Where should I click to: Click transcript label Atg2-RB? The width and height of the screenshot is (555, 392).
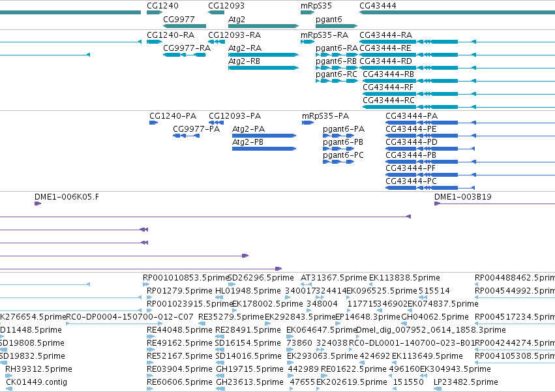click(x=244, y=61)
